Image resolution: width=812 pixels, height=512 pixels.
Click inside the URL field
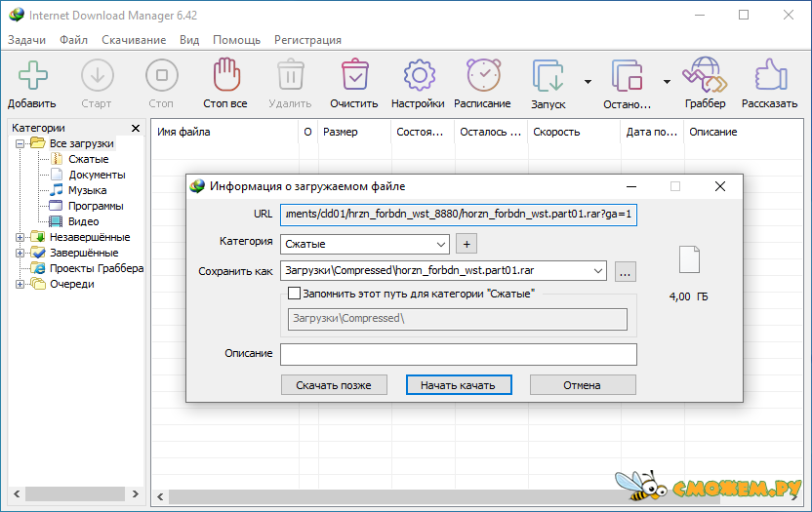tap(459, 215)
